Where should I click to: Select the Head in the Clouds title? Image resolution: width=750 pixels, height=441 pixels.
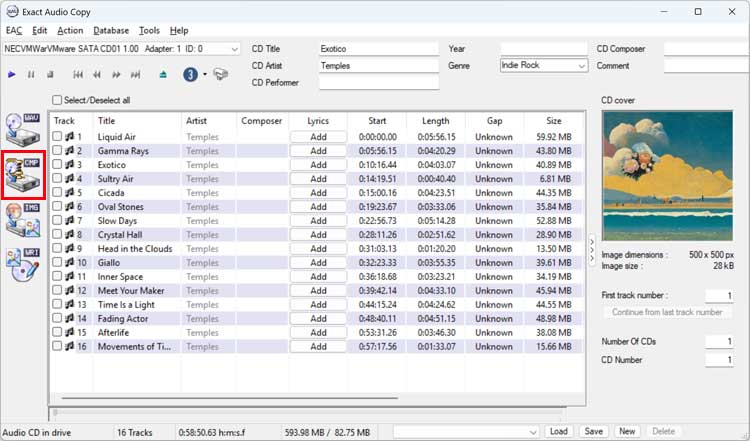[x=135, y=249]
